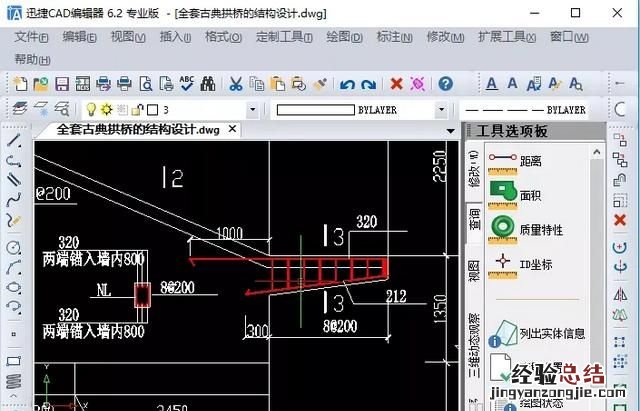Select the line tool in left toolbar

point(13,140)
